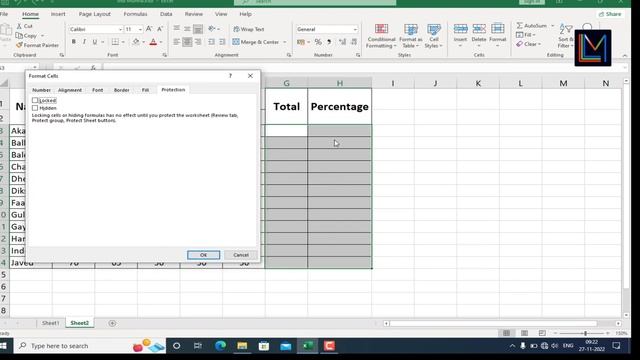Collapse the ribbon with the chevron
Viewport: 640px width, 360px height.
[624, 56]
